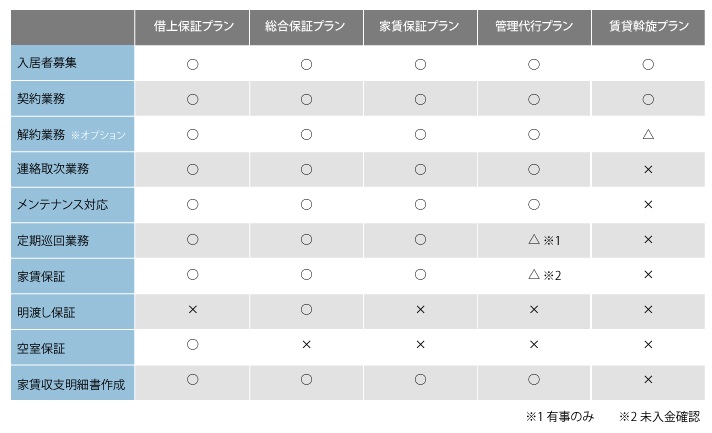
Task: Click the ※オプション note beside 解約業務
Action: coord(98,135)
